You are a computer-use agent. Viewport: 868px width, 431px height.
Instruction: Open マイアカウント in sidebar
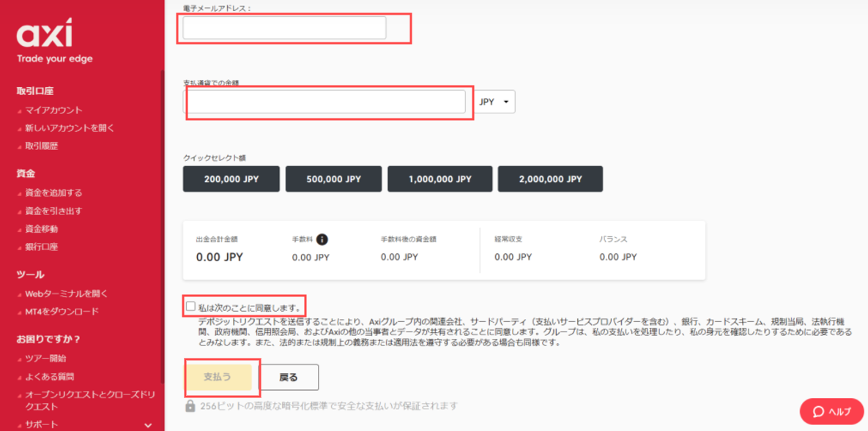pyautogui.click(x=53, y=110)
